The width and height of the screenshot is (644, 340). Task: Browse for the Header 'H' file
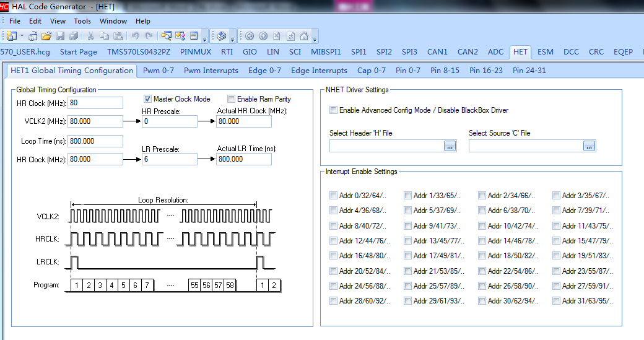450,146
